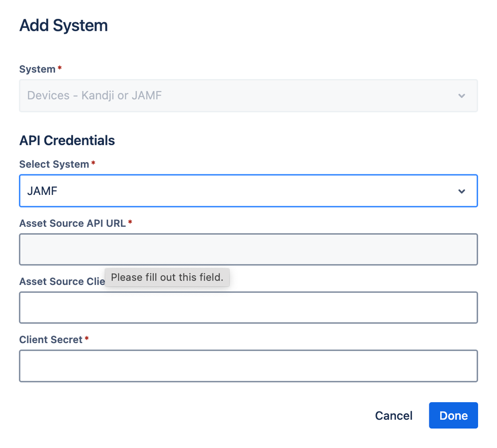
Task: Click the 'Please fill out this field' tooltip
Action: pyautogui.click(x=167, y=277)
